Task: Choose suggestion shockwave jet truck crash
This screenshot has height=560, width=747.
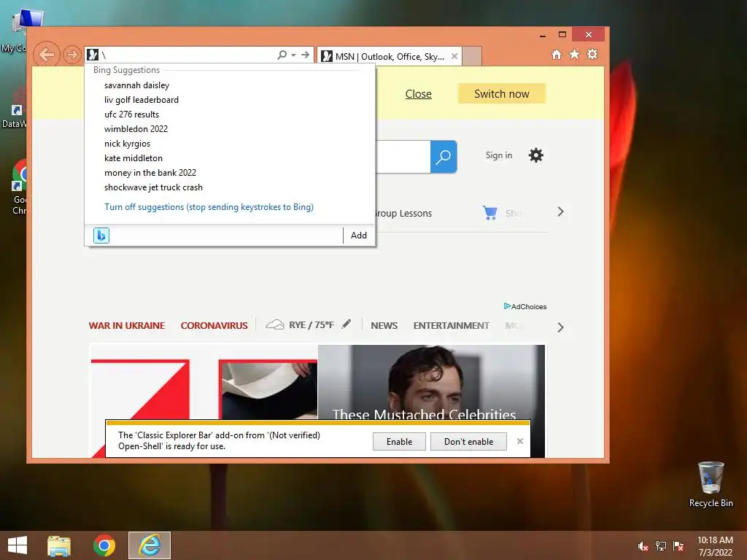Action: 153,187
